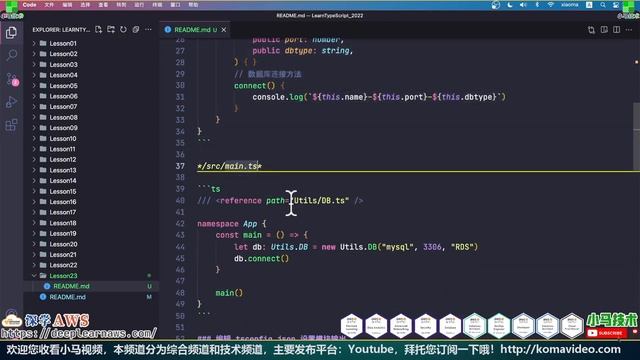Create a new file from Explorer header

[x=98, y=29]
